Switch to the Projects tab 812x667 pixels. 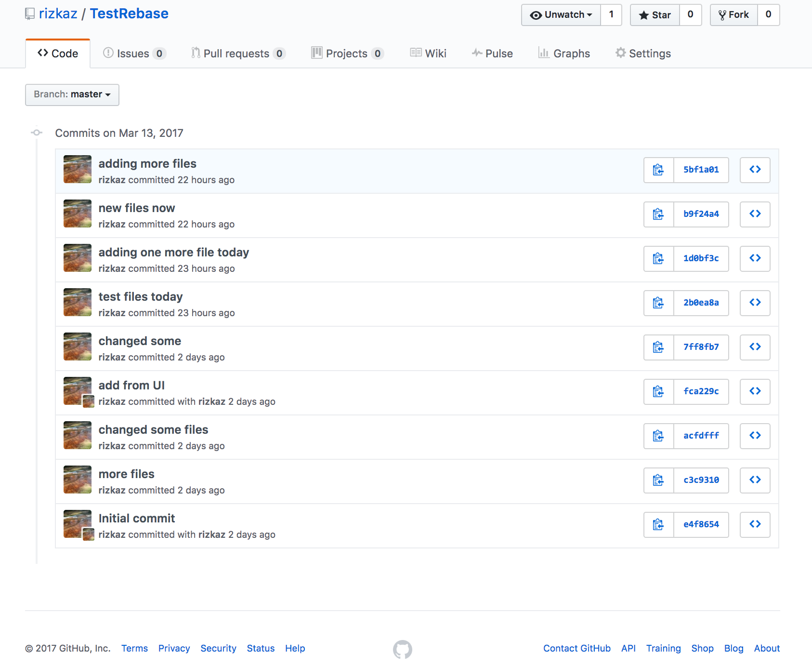[348, 53]
